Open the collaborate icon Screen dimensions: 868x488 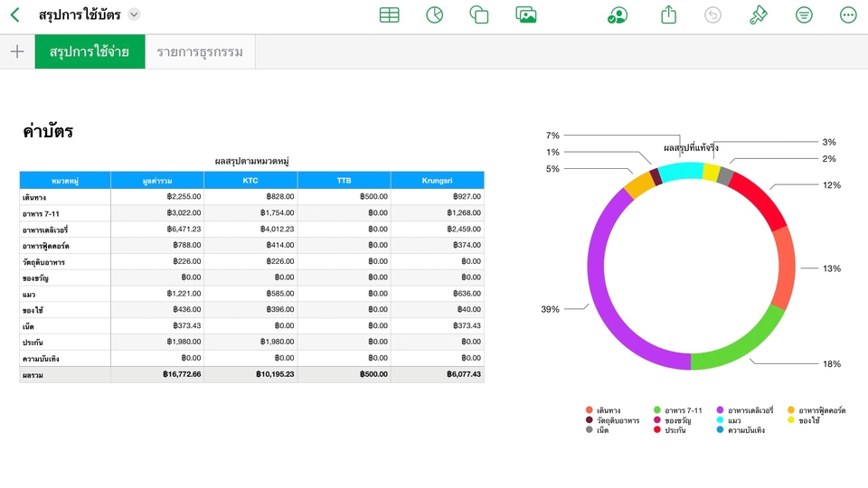(618, 15)
